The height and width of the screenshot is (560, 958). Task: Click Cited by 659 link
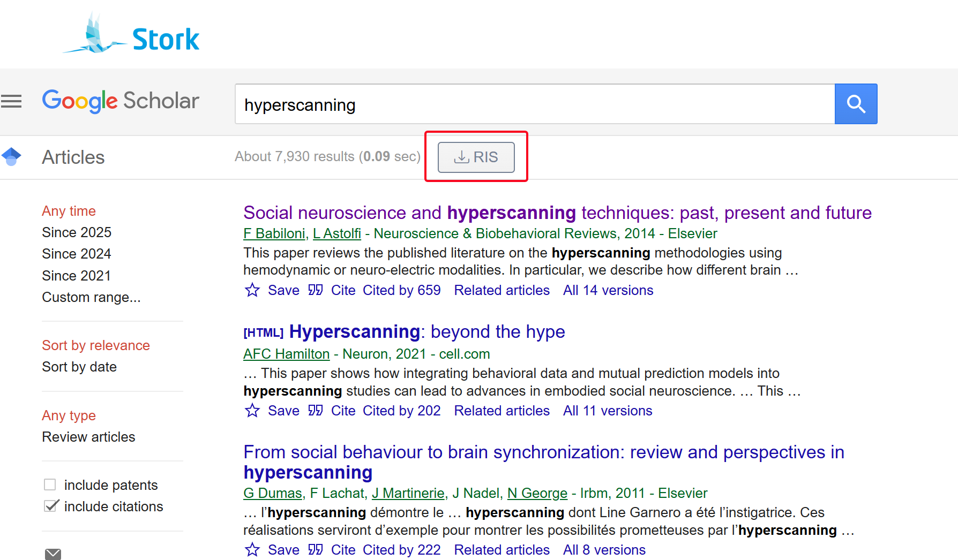[x=401, y=290]
